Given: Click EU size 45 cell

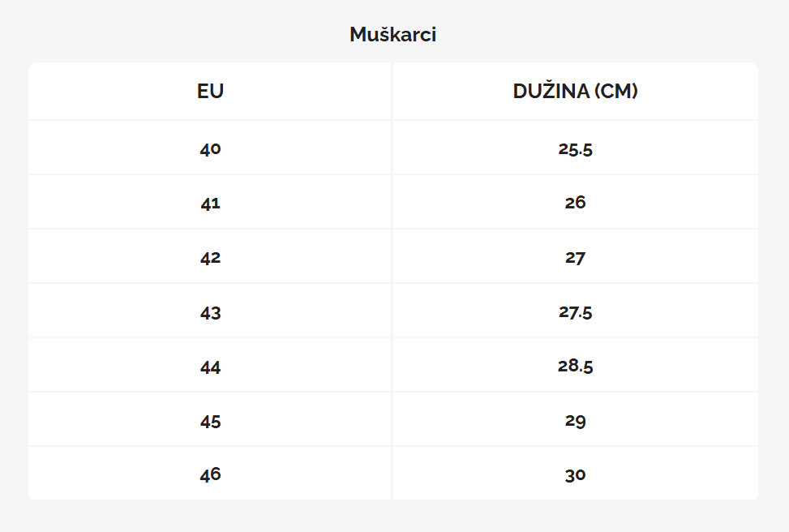Looking at the screenshot, I should click(x=210, y=422).
